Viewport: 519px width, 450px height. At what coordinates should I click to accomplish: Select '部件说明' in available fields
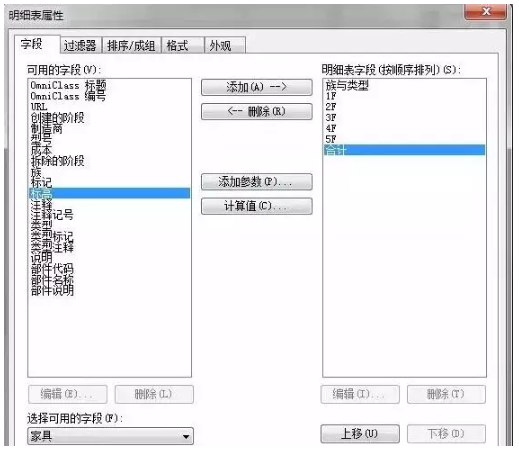point(109,290)
